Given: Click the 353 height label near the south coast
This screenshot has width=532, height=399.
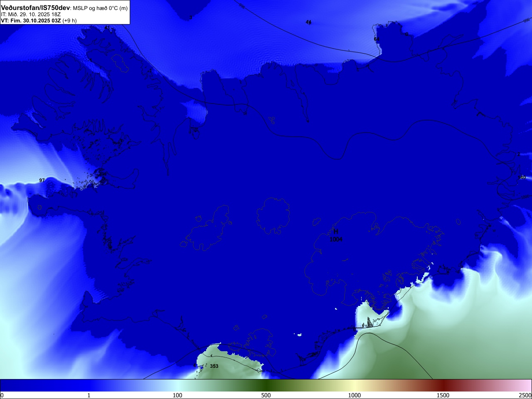Looking at the screenshot, I should (x=214, y=366).
